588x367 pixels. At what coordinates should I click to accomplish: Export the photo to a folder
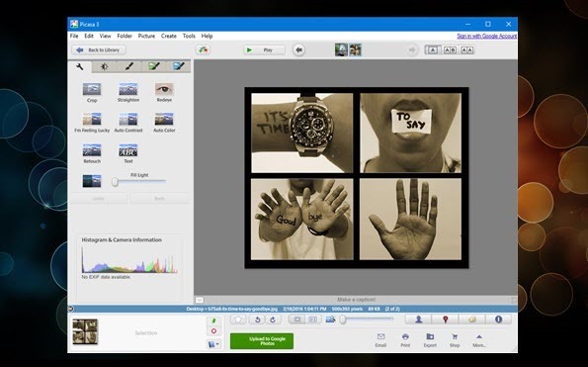tap(430, 340)
